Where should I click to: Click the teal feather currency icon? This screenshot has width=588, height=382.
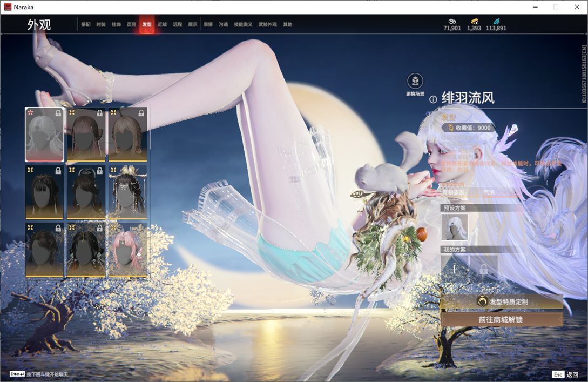point(496,22)
